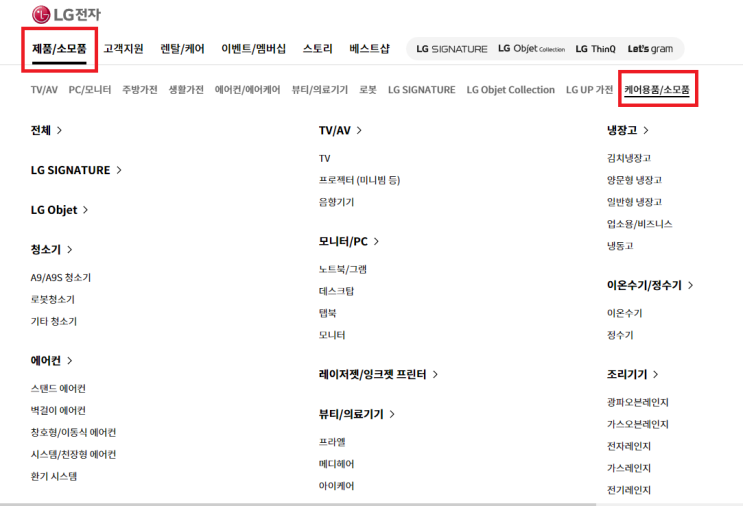Open the 스탠드 에어컨 link

click(58, 389)
